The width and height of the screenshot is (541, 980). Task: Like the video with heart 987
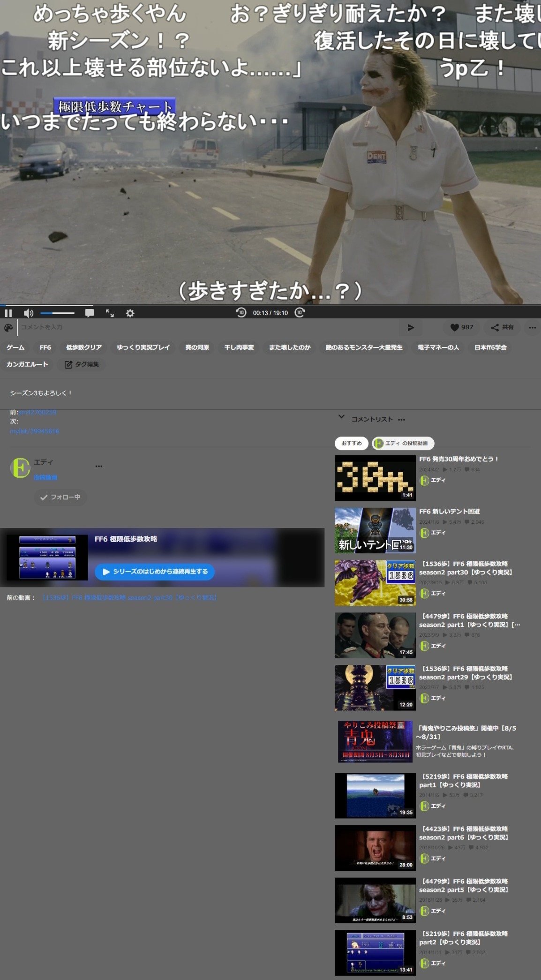[x=462, y=327]
